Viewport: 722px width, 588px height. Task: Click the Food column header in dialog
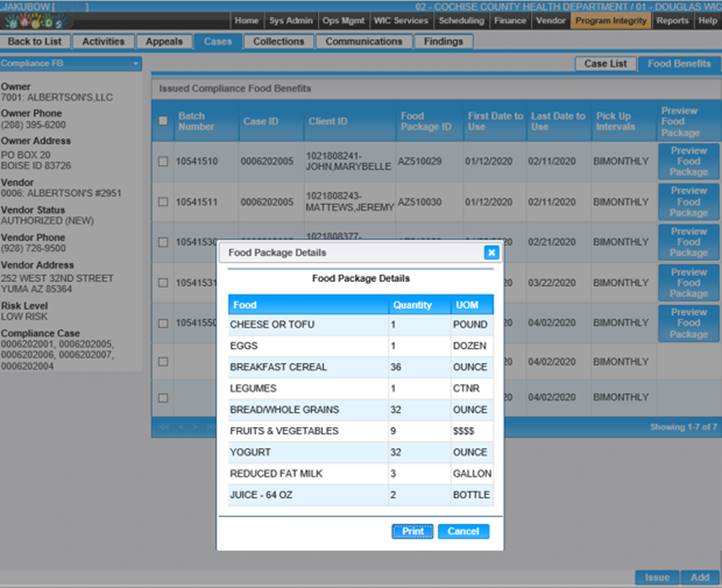coord(308,305)
